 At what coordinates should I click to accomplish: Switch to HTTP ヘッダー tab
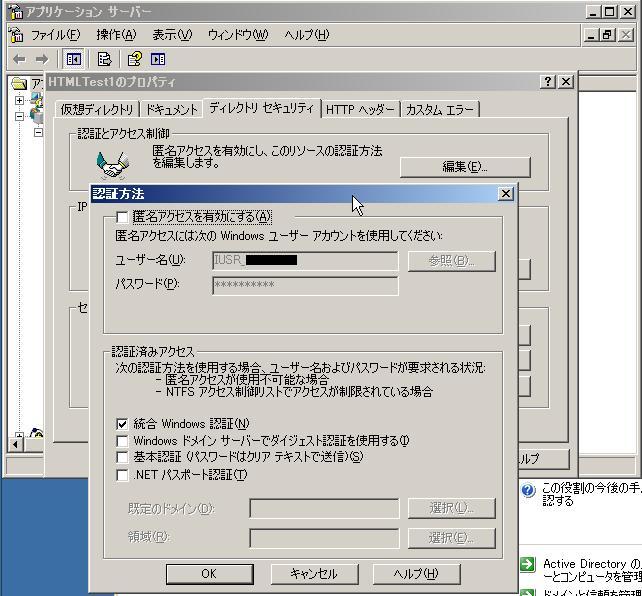tap(360, 110)
